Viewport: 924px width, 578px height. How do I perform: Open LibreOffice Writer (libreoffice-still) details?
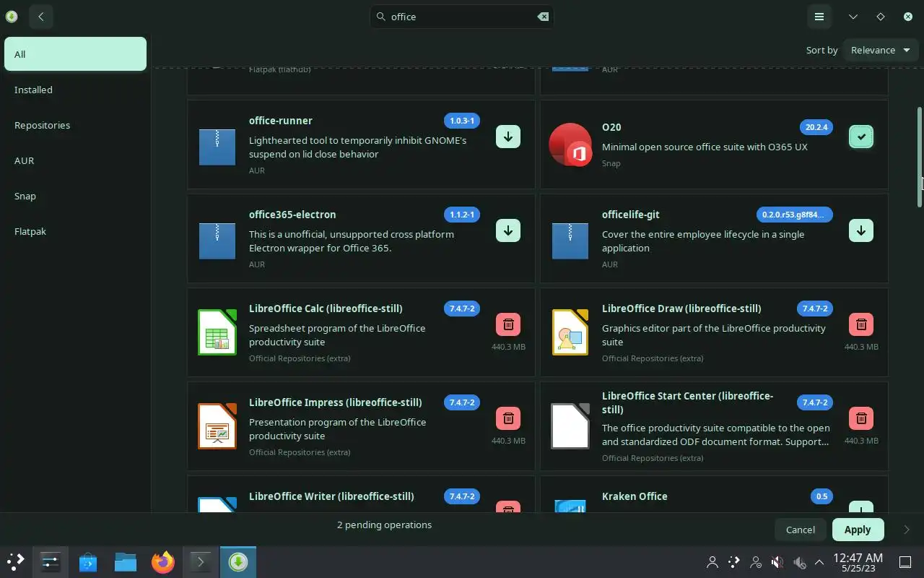pos(331,496)
